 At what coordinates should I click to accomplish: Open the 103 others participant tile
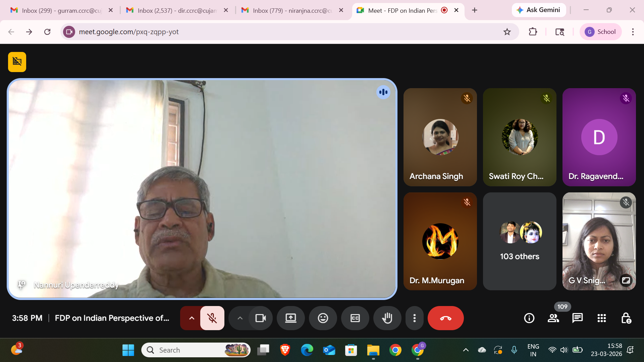[520, 241]
